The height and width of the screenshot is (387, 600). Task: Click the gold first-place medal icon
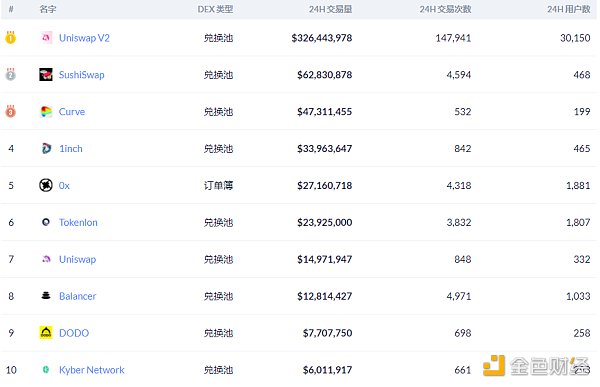[x=11, y=38]
